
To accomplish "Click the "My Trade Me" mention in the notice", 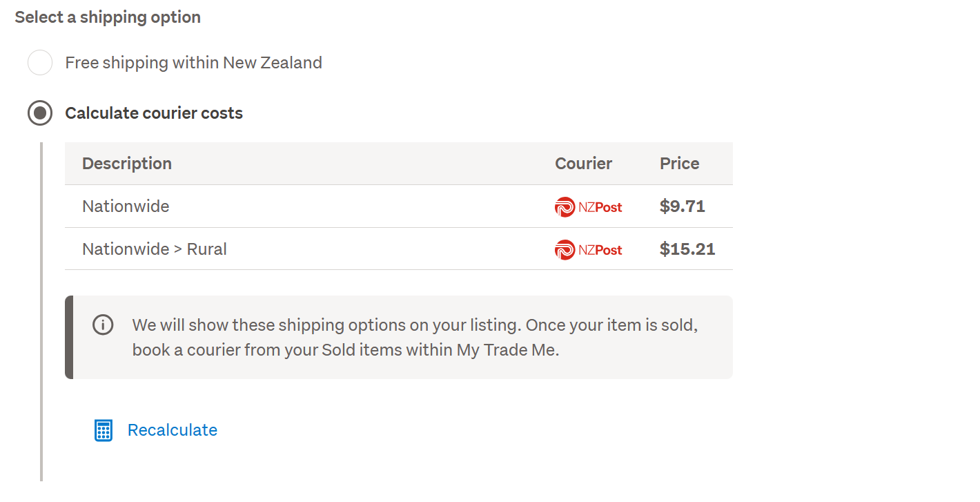I will pyautogui.click(x=507, y=350).
